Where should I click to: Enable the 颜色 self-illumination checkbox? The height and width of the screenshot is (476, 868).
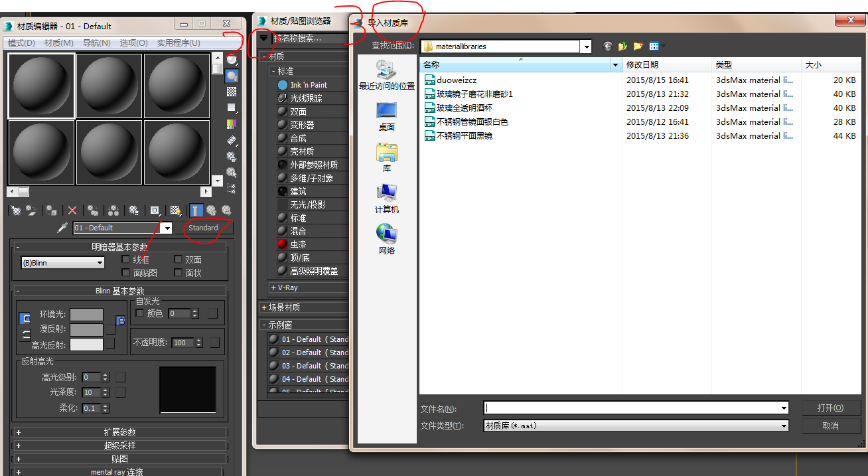tap(139, 313)
